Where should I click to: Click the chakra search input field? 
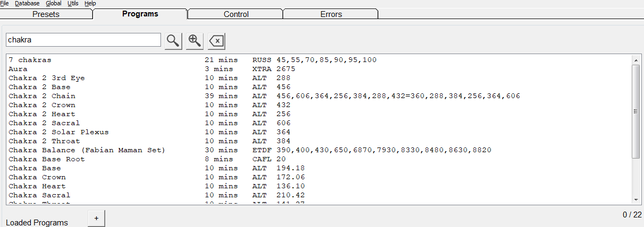click(x=83, y=40)
